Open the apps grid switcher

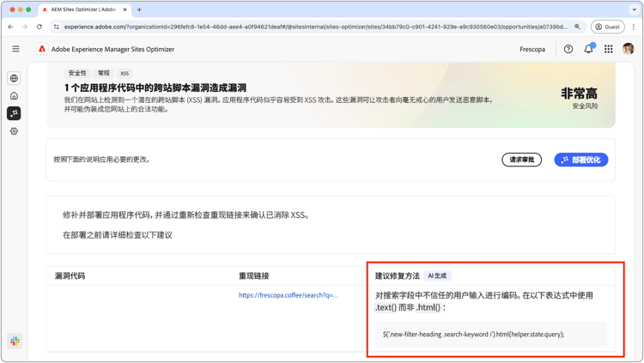coord(608,49)
